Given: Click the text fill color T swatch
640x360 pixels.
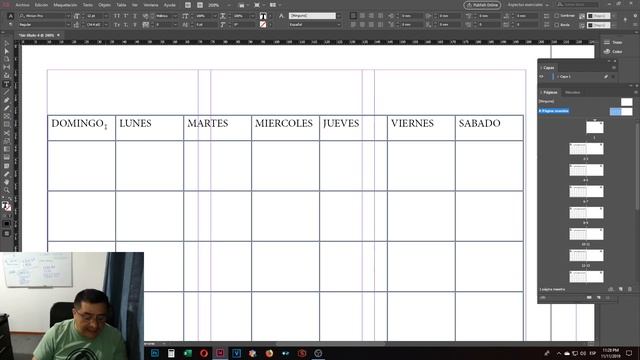Looking at the screenshot, I should pos(263,16).
